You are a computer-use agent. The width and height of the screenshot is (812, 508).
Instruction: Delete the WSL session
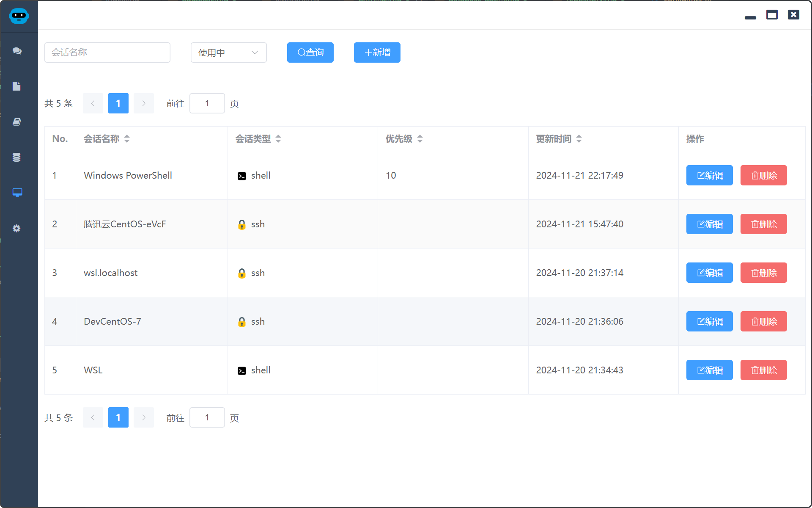coord(763,370)
